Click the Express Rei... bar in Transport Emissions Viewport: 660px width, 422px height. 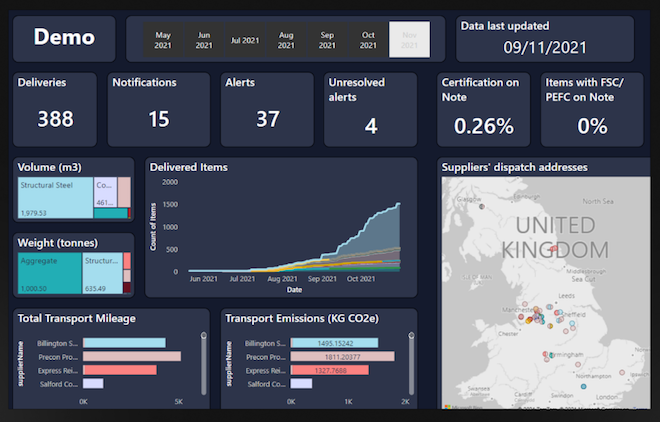328,370
